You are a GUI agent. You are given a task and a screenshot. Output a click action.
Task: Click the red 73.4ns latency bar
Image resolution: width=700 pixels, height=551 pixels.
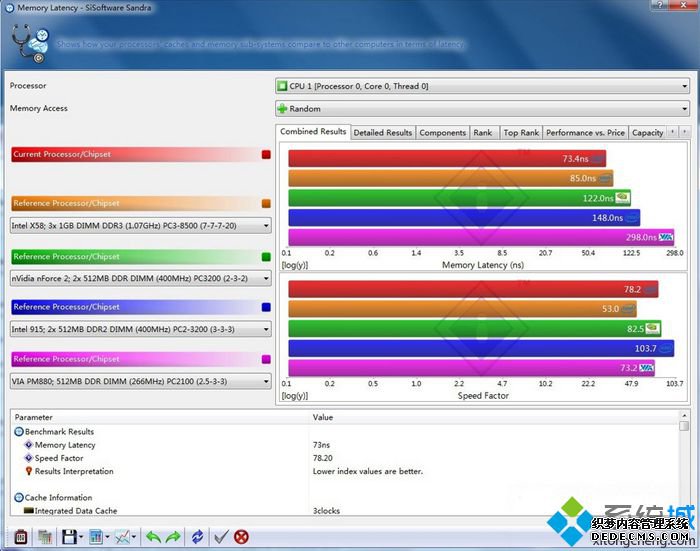point(447,159)
